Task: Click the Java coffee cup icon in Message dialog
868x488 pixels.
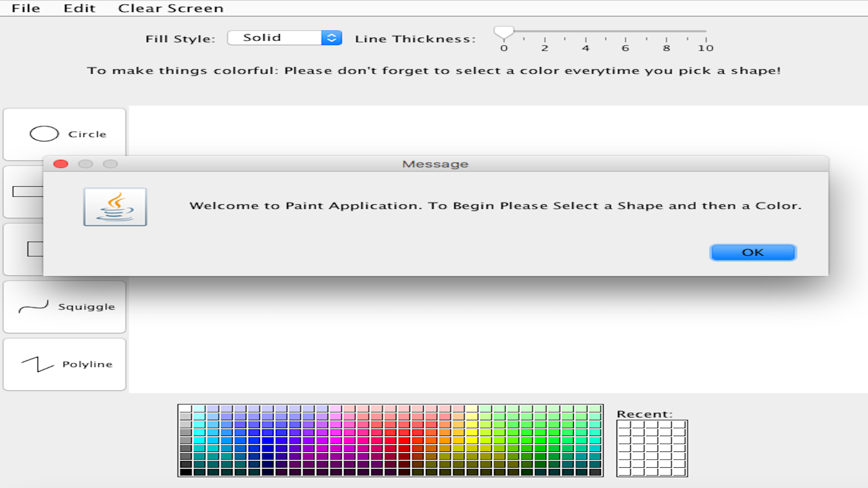Action: pos(115,207)
